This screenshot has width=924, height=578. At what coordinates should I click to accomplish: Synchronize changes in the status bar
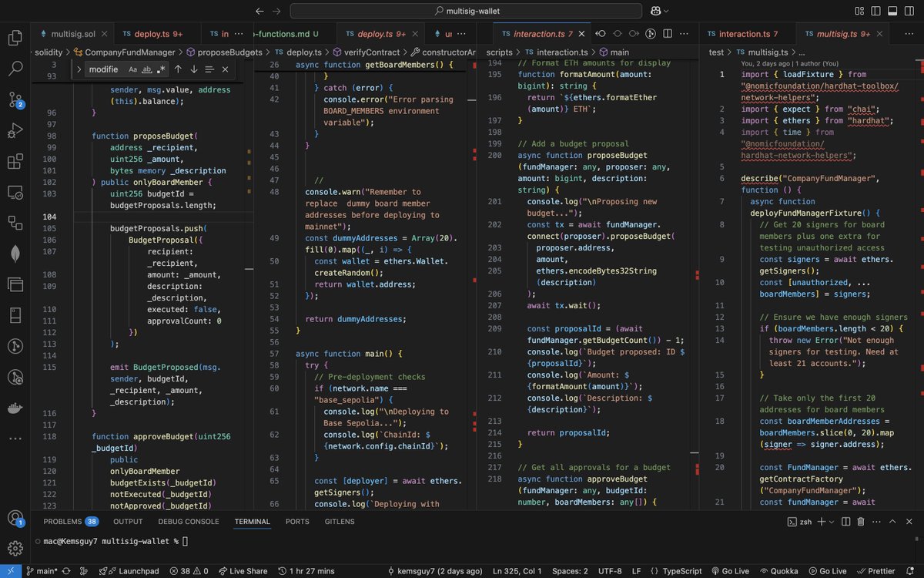point(66,571)
